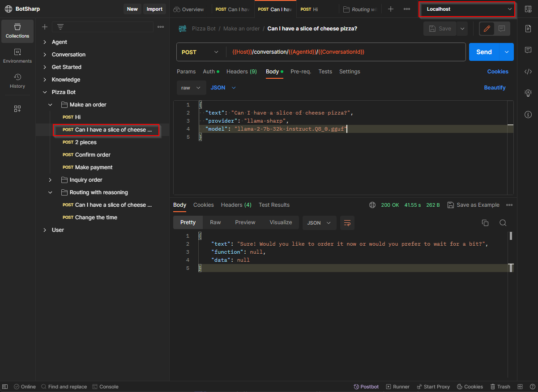Screen dimensions: 538x392
Task: Switch to the Headers (9) request tab
Action: coord(242,72)
